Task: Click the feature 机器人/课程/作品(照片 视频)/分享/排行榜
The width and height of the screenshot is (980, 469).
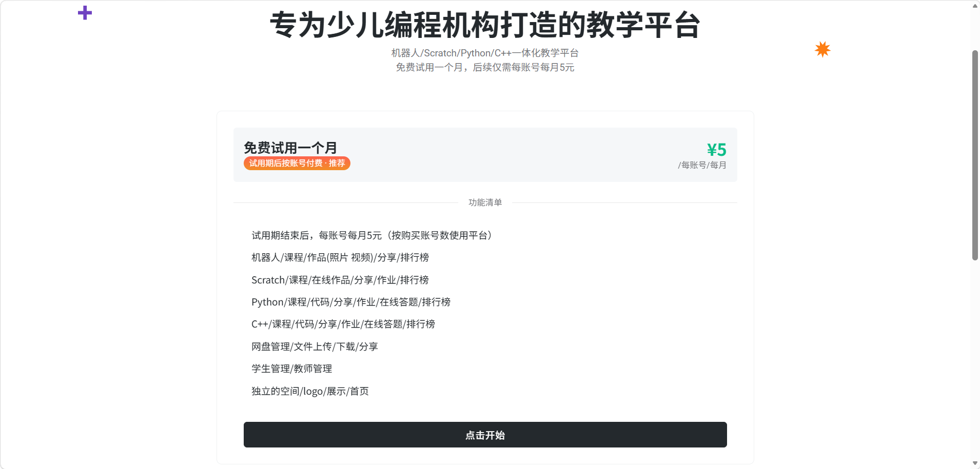Action: [x=340, y=257]
